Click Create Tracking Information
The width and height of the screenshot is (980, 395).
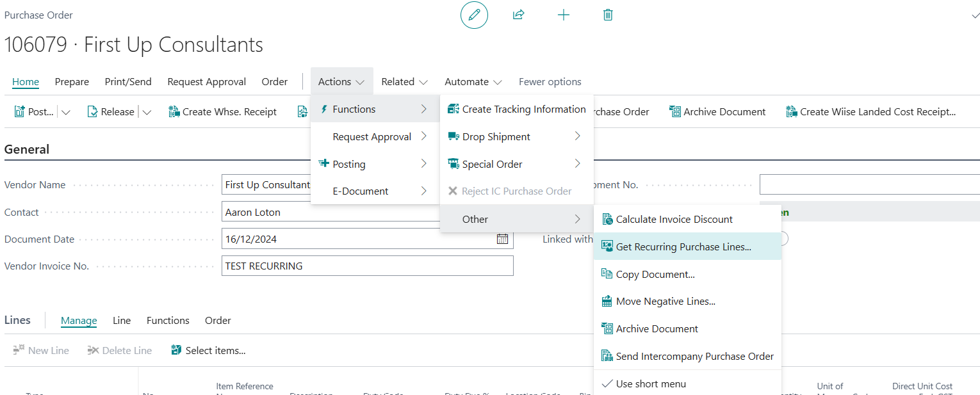pos(517,109)
